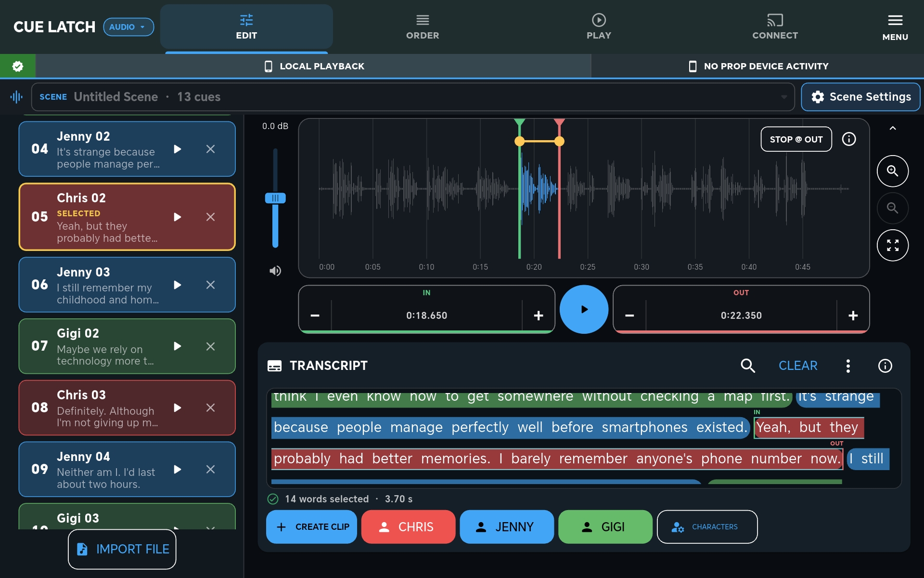Open waveform info icon

click(849, 139)
